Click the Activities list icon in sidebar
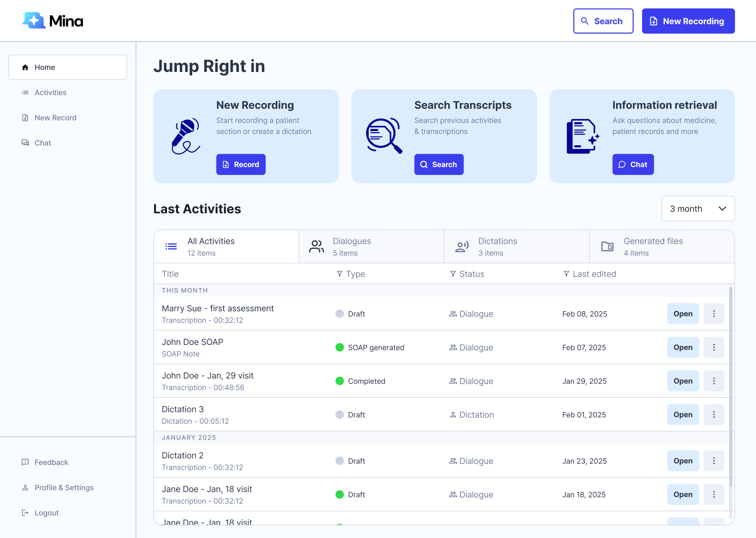Viewport: 756px width, 538px height. click(x=25, y=92)
